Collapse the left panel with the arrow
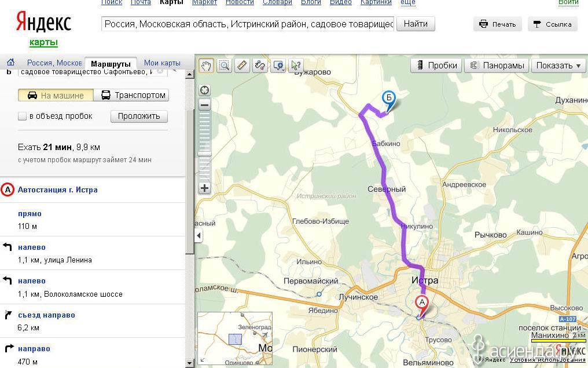Viewport: 588px width, 368px height. (199, 236)
